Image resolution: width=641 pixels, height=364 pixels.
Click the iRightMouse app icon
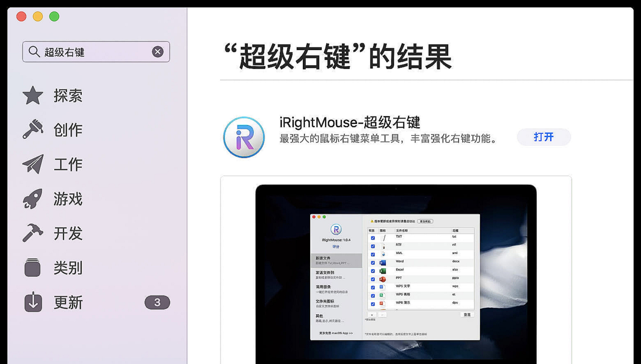pos(244,137)
